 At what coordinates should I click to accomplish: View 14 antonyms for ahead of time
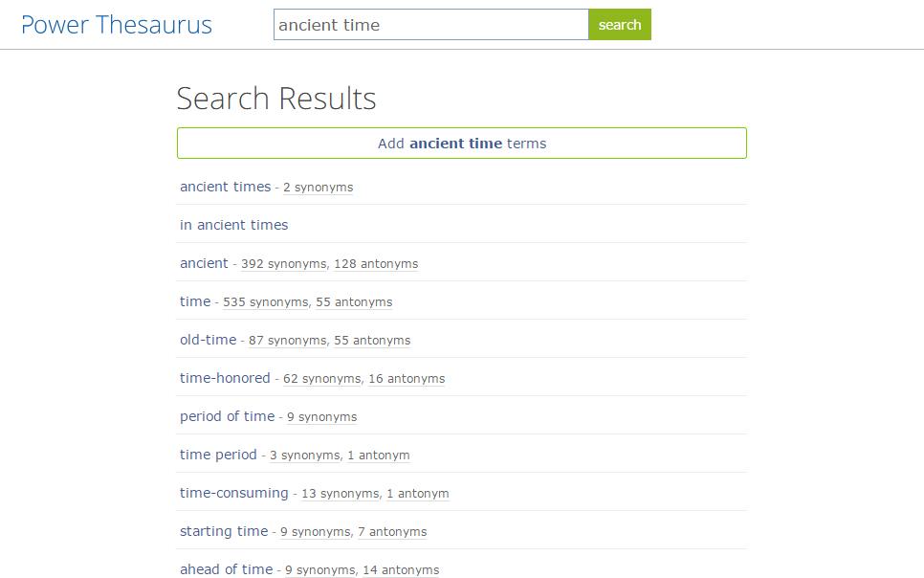400,569
